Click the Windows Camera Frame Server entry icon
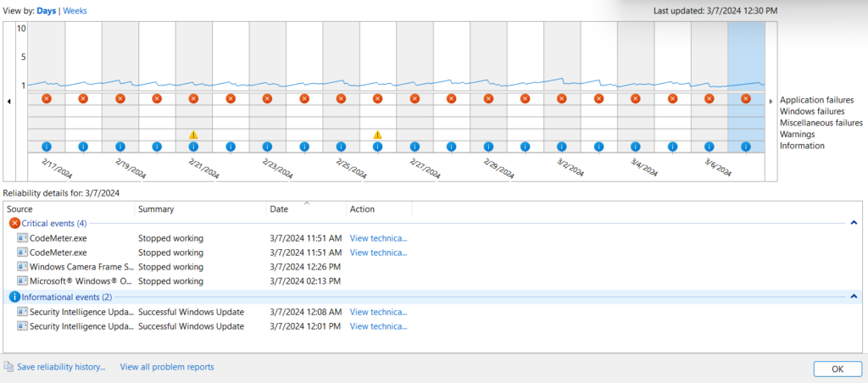Screen dimensions: 868x383 tap(23, 267)
